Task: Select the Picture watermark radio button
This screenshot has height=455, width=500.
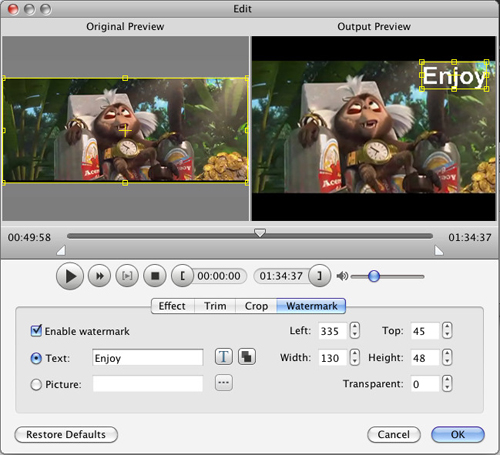Action: pyautogui.click(x=36, y=385)
